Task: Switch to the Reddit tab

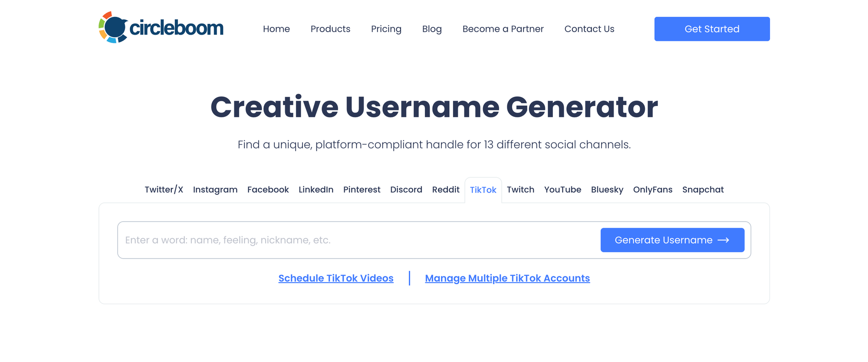Action: click(x=446, y=190)
